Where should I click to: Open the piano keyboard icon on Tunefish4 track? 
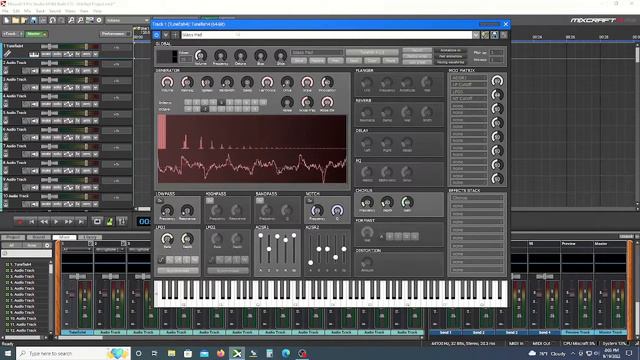34,54
